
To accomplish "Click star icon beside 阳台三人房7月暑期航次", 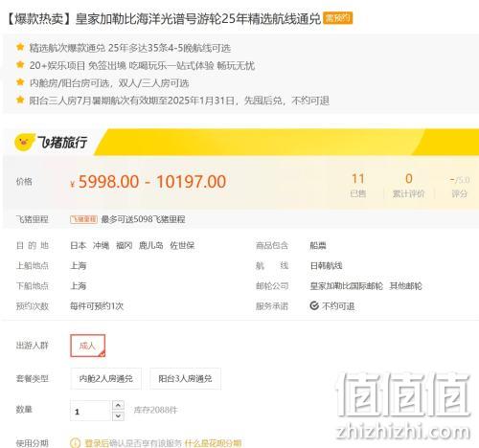I will point(20,100).
